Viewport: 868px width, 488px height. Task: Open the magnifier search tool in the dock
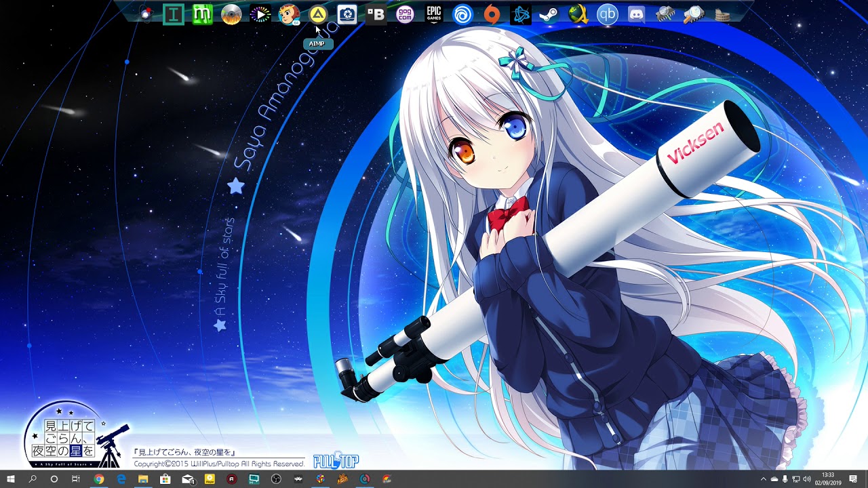point(694,14)
